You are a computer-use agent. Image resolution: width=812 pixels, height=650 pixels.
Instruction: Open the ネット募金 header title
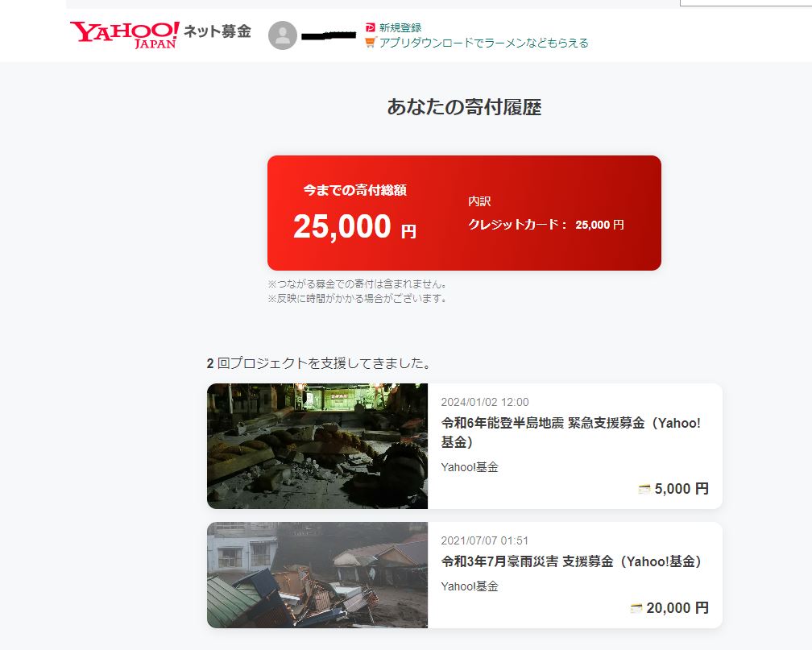click(x=217, y=31)
